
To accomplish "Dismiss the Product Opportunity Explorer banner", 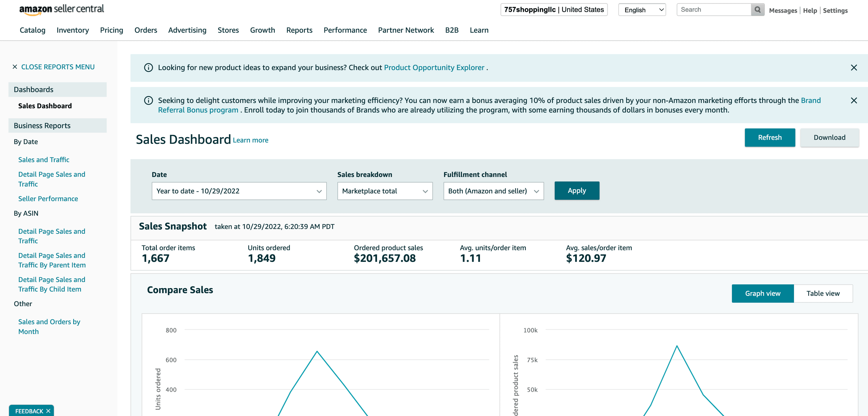I will pos(854,68).
